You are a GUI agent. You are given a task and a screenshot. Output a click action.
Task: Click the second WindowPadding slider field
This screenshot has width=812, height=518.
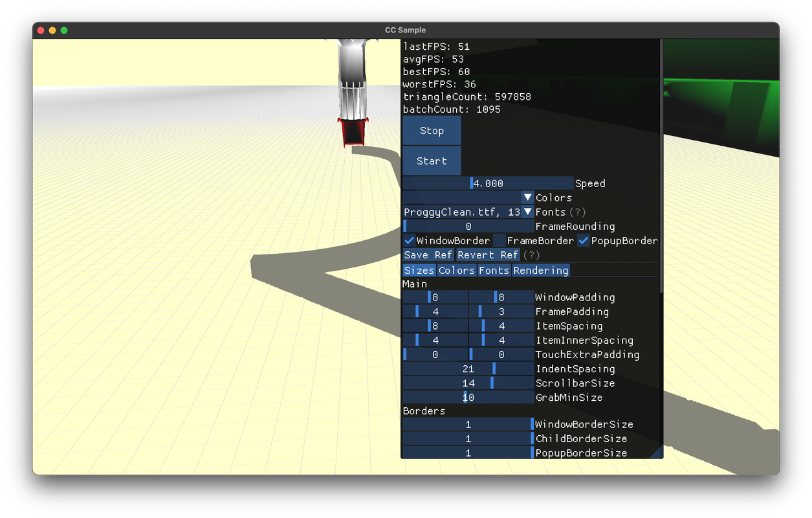[501, 297]
